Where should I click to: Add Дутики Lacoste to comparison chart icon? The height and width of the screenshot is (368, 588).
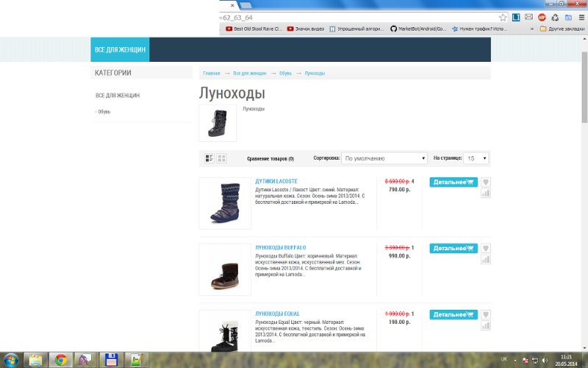pos(486,194)
